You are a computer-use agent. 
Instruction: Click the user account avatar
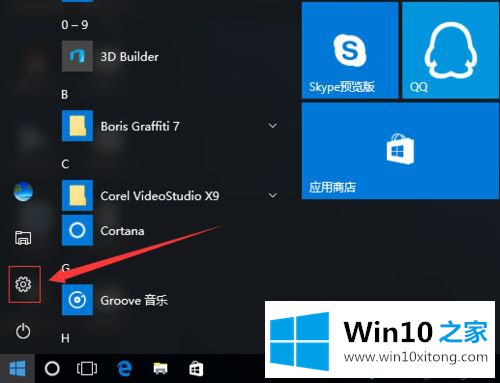pyautogui.click(x=23, y=192)
